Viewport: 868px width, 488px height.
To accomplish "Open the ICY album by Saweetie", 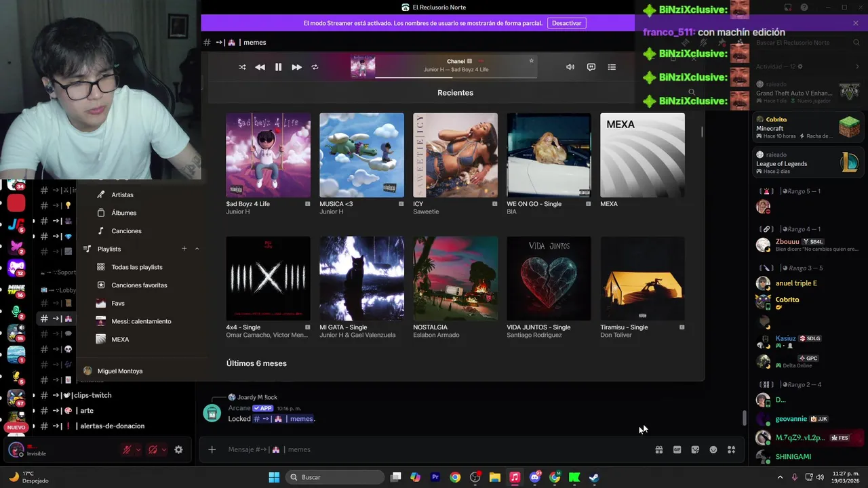I will click(455, 155).
